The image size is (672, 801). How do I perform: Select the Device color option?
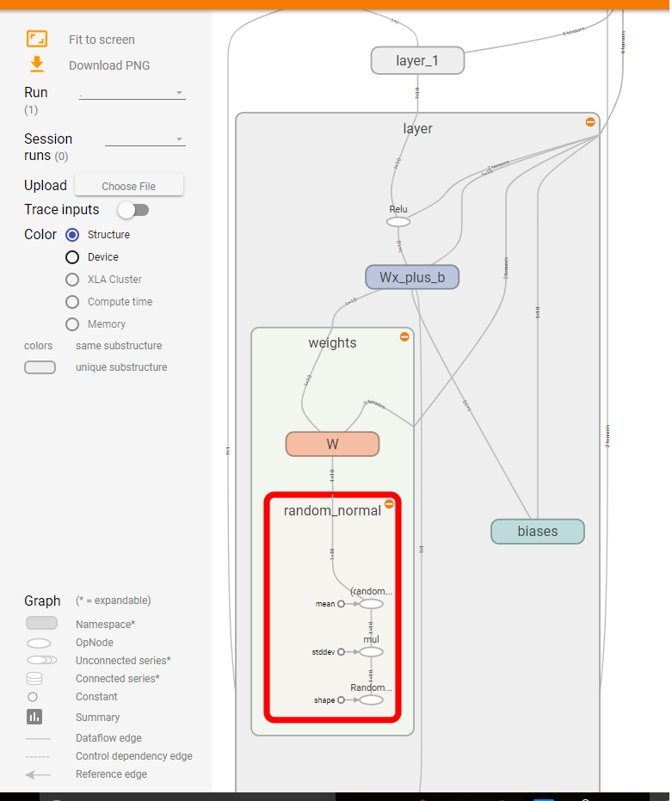pyautogui.click(x=72, y=257)
